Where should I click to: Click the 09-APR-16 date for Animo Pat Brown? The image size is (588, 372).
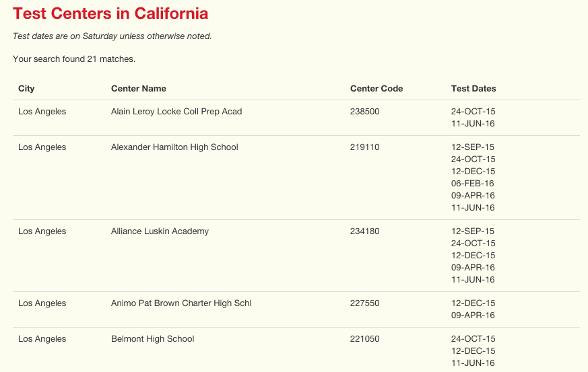(473, 315)
